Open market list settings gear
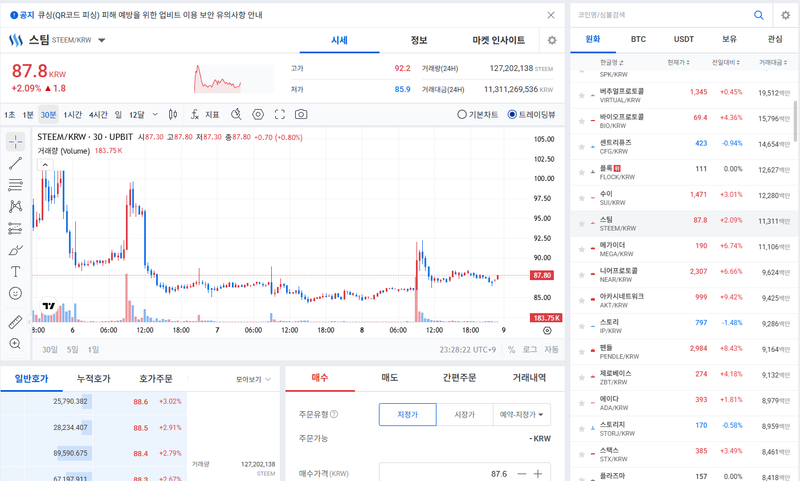This screenshot has height=481, width=800. pos(786,15)
